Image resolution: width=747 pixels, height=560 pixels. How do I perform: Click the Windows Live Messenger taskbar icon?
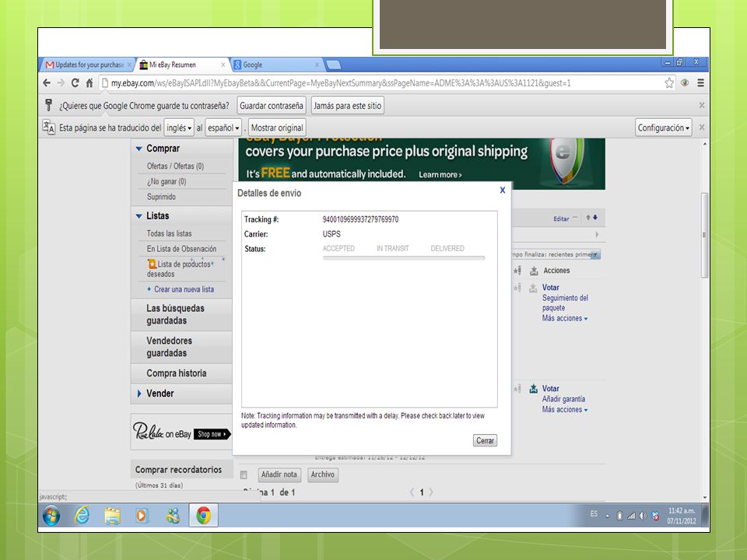pyautogui.click(x=173, y=516)
